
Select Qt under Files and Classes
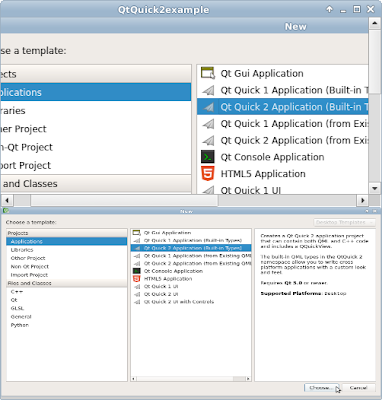[x=67, y=300]
